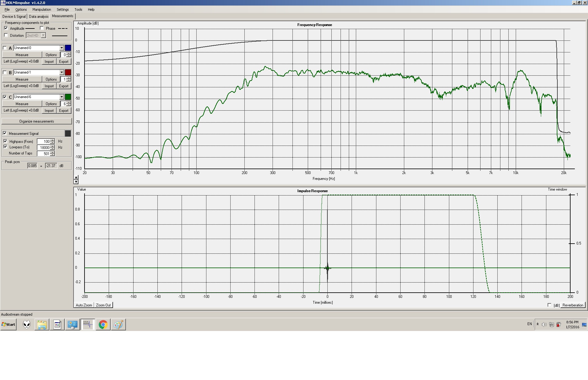The width and height of the screenshot is (588, 380).
Task: Click the Lowpass frequency spinner arrows
Action: (53, 147)
